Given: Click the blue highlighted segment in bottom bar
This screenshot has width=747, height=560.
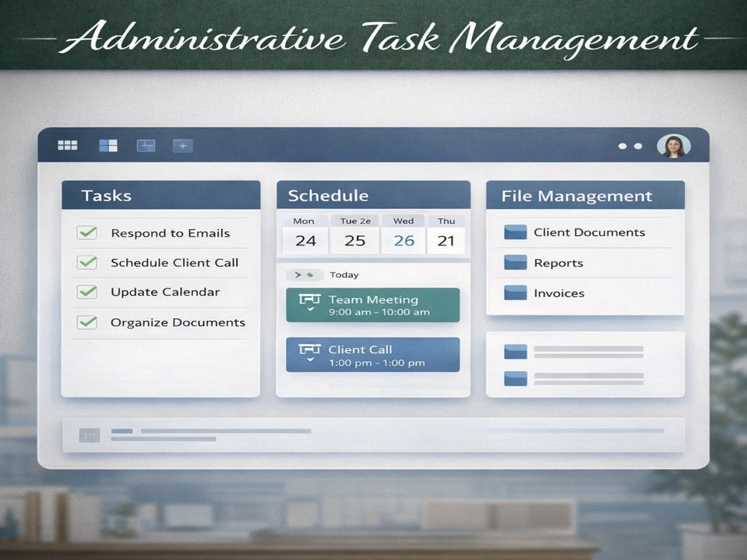Looking at the screenshot, I should pos(122,431).
